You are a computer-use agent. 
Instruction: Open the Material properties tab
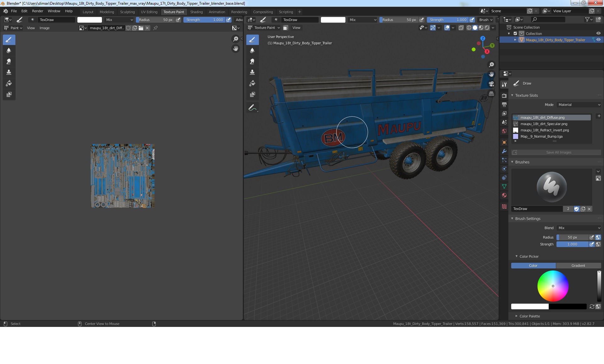click(504, 195)
